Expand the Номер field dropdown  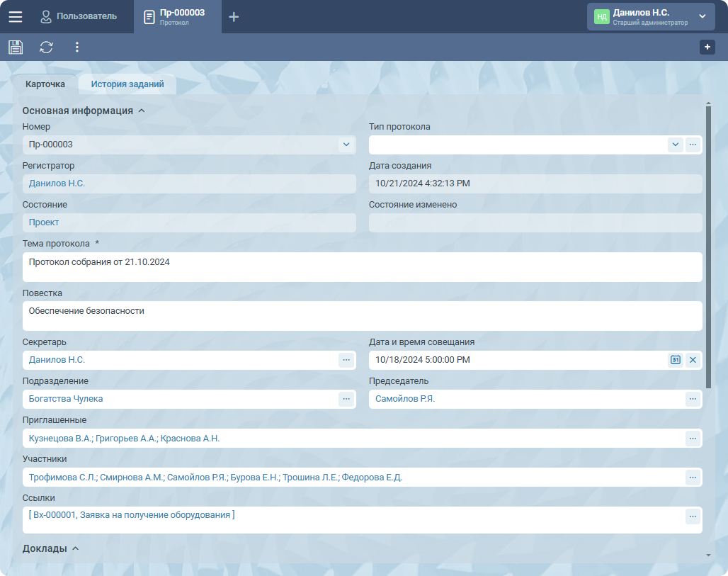pos(346,145)
